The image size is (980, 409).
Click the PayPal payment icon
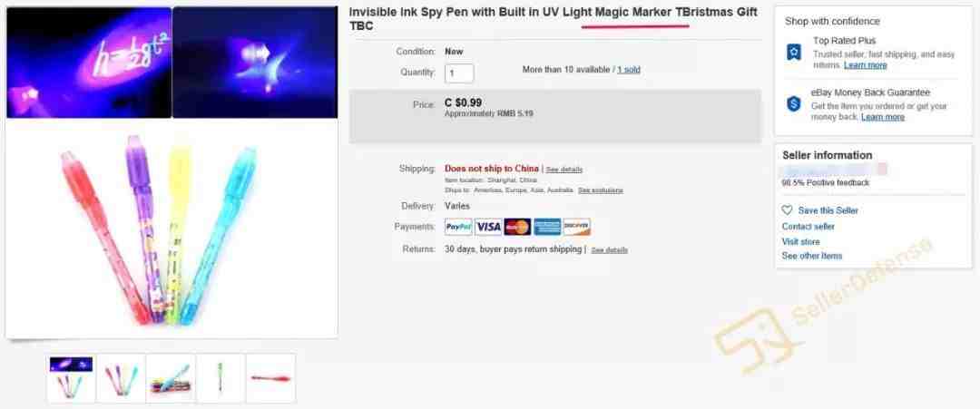point(458,227)
